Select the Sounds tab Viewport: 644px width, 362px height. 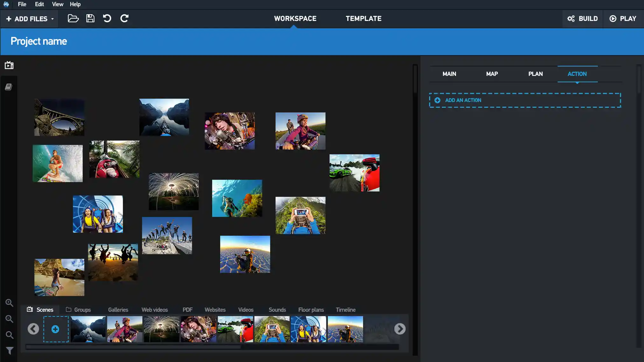point(277,310)
